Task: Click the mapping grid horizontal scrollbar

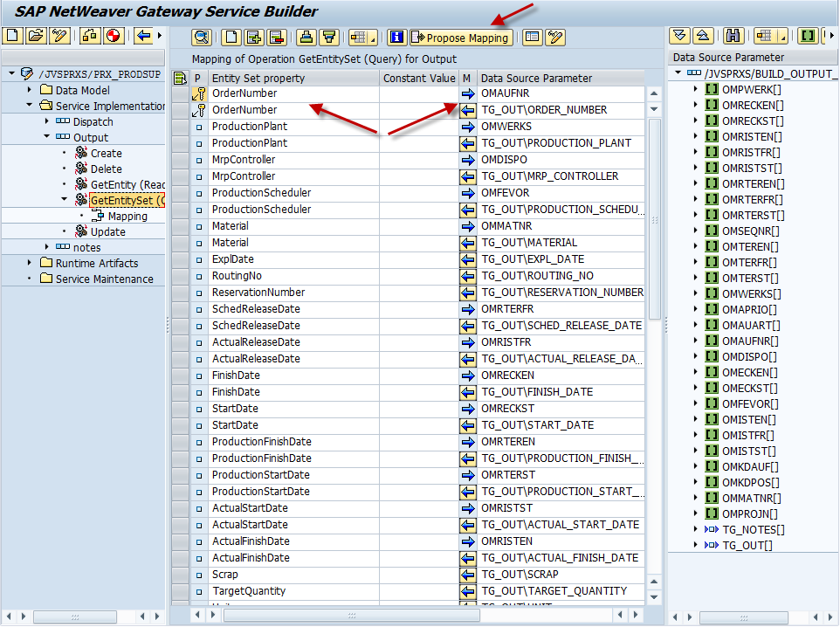Action: (x=353, y=616)
